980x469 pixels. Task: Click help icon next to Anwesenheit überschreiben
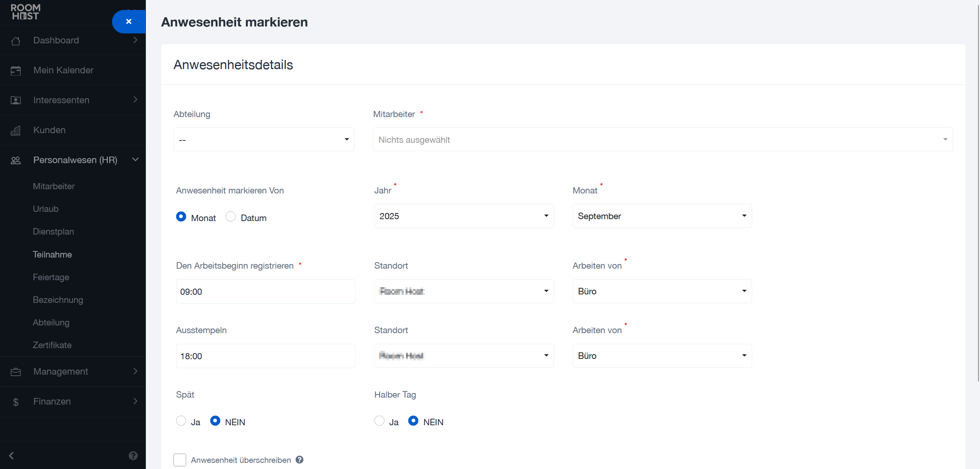pyautogui.click(x=300, y=459)
